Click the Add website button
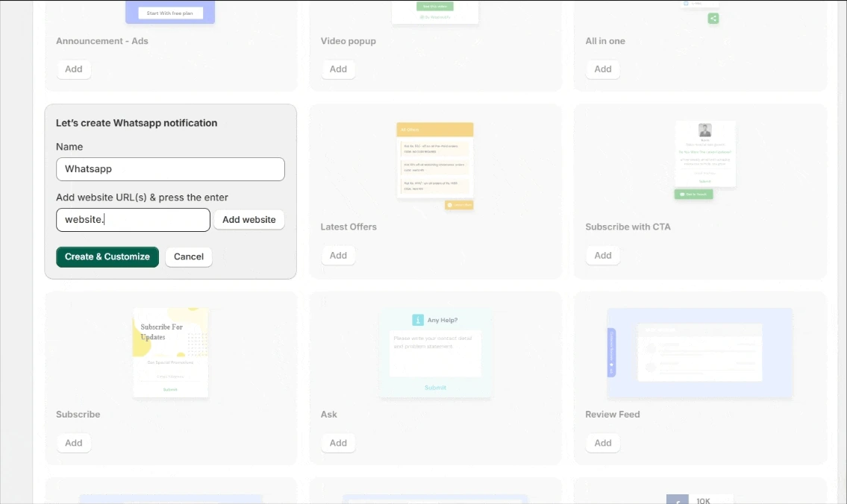The height and width of the screenshot is (504, 847). [x=249, y=220]
